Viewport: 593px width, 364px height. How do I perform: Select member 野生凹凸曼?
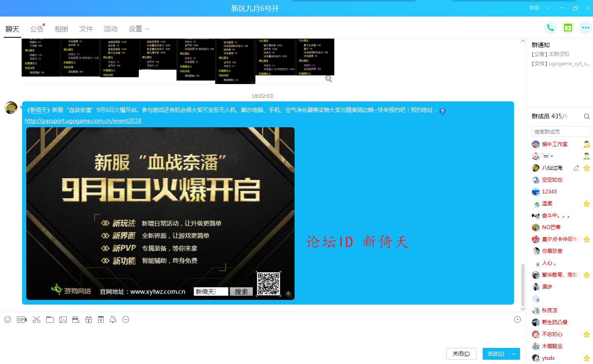[x=555, y=322]
